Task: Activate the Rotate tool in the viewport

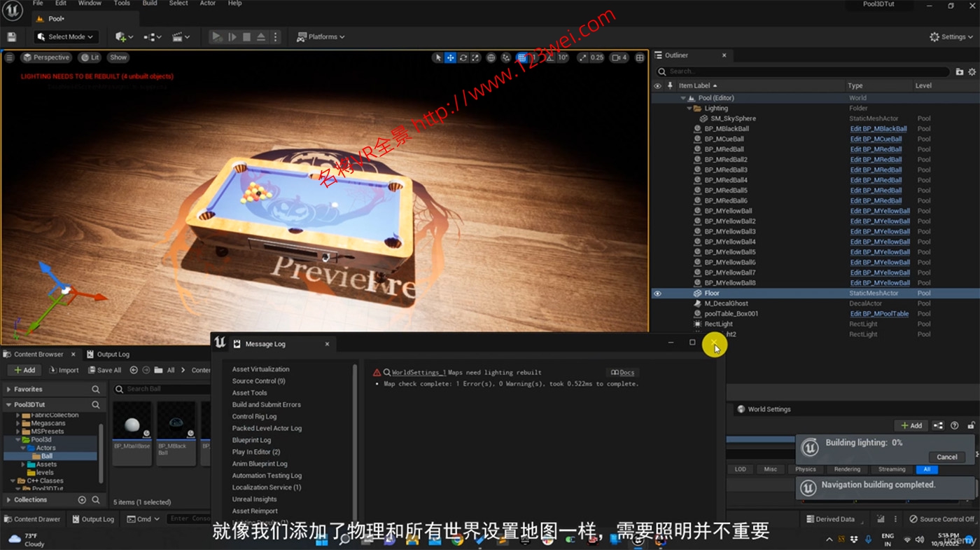Action: click(463, 57)
